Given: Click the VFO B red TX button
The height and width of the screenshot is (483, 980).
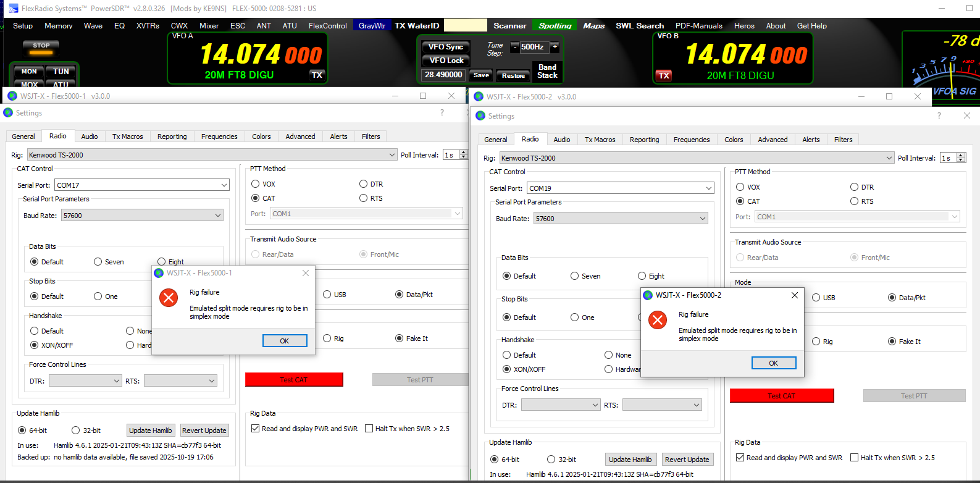Looking at the screenshot, I should [x=664, y=75].
